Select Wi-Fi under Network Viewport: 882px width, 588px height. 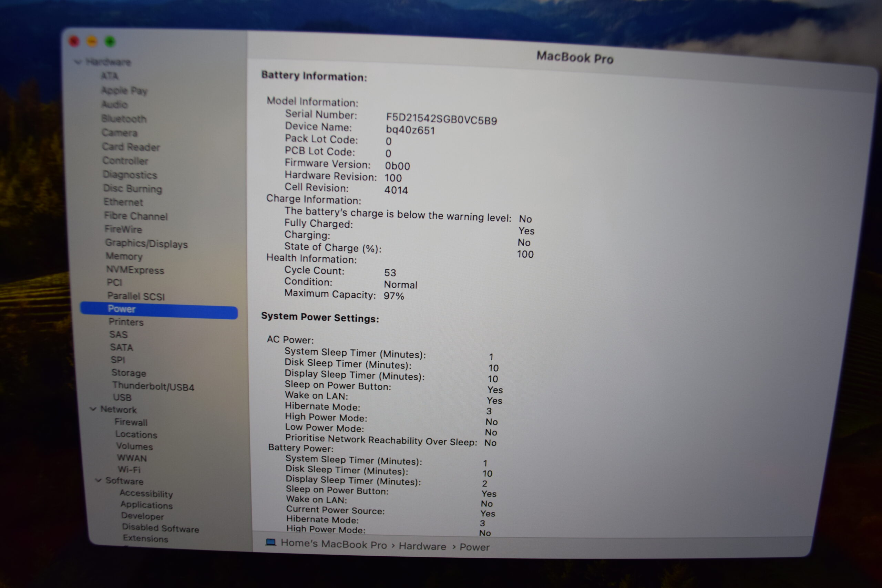point(130,470)
